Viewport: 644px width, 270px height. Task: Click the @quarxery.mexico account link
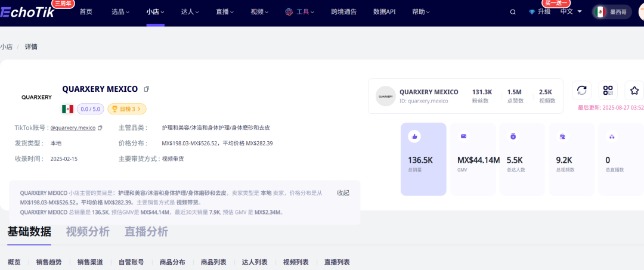[73, 128]
